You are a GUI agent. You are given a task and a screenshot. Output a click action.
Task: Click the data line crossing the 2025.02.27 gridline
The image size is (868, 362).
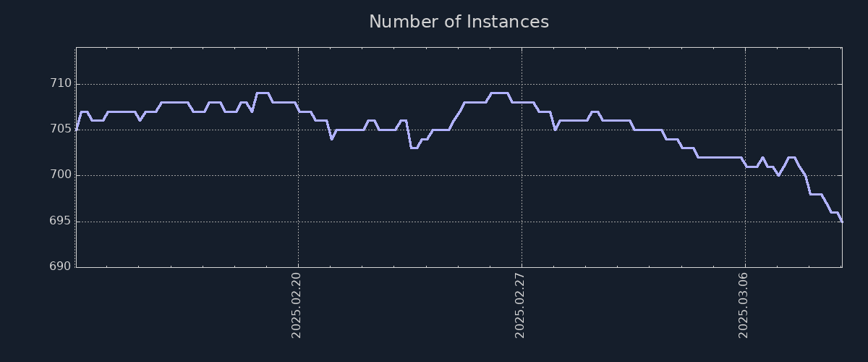click(522, 102)
